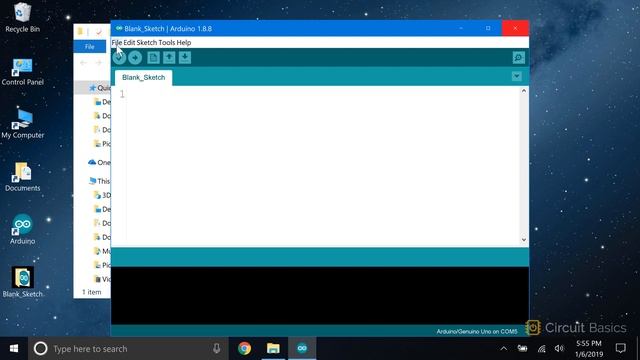640x360 pixels.
Task: Select 3D Objects folder in Explorer sidebar
Action: click(x=102, y=195)
